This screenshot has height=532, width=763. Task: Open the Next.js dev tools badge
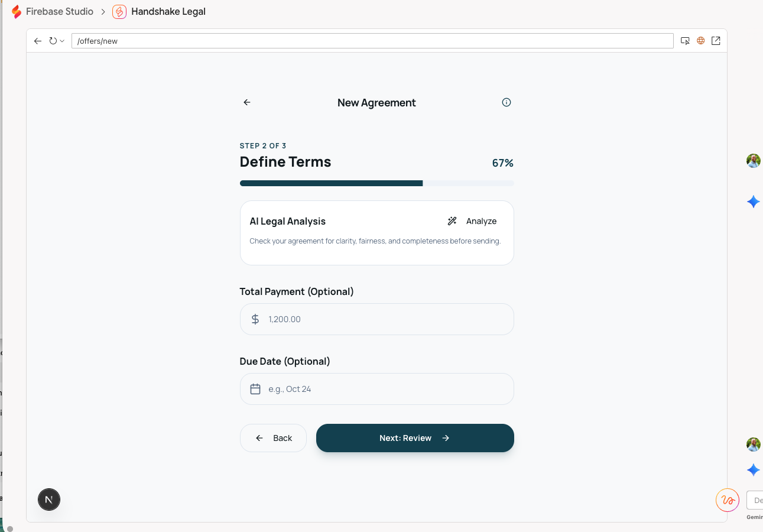click(49, 500)
